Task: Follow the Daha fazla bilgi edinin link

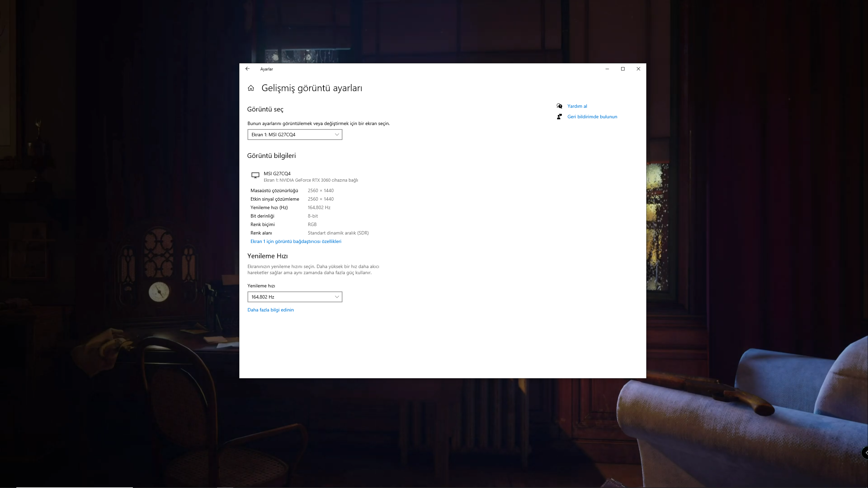Action: (271, 310)
